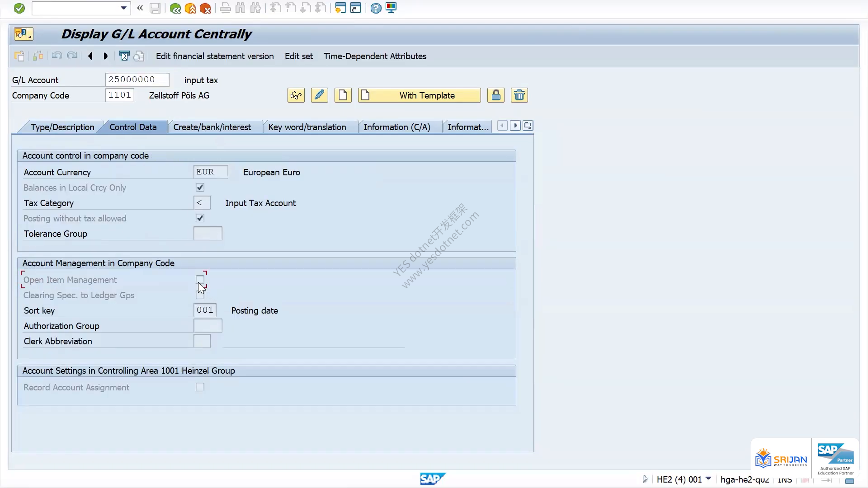Click the Tolerance Group input field
This screenshot has height=488, width=868.
pyautogui.click(x=208, y=234)
